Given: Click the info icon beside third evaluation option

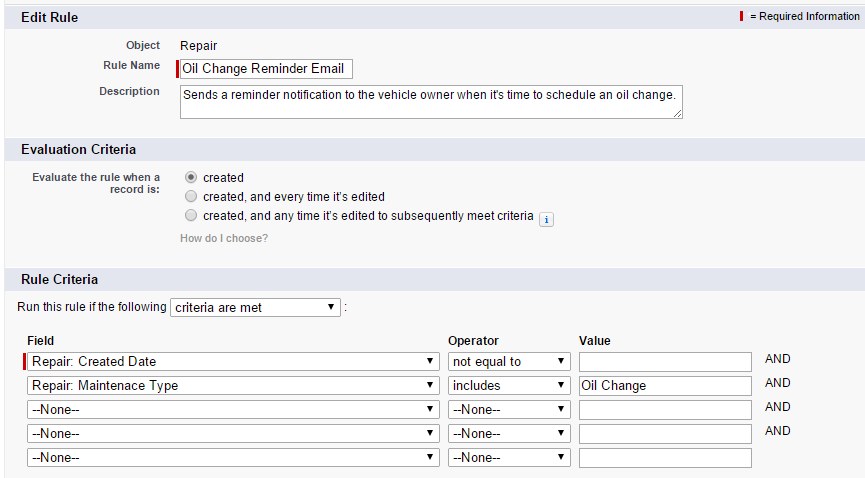Looking at the screenshot, I should coord(546,218).
